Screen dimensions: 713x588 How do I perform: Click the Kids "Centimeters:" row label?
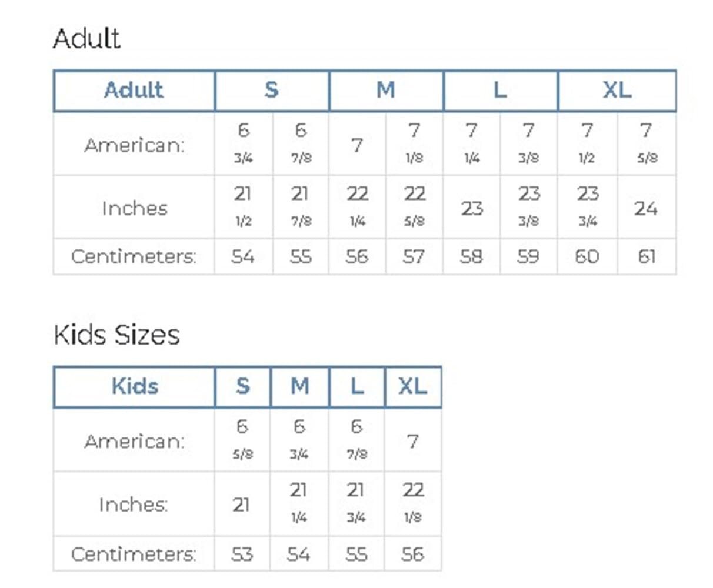(134, 554)
